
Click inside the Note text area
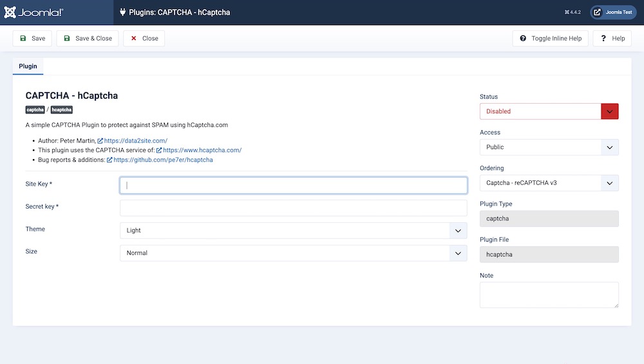click(549, 294)
